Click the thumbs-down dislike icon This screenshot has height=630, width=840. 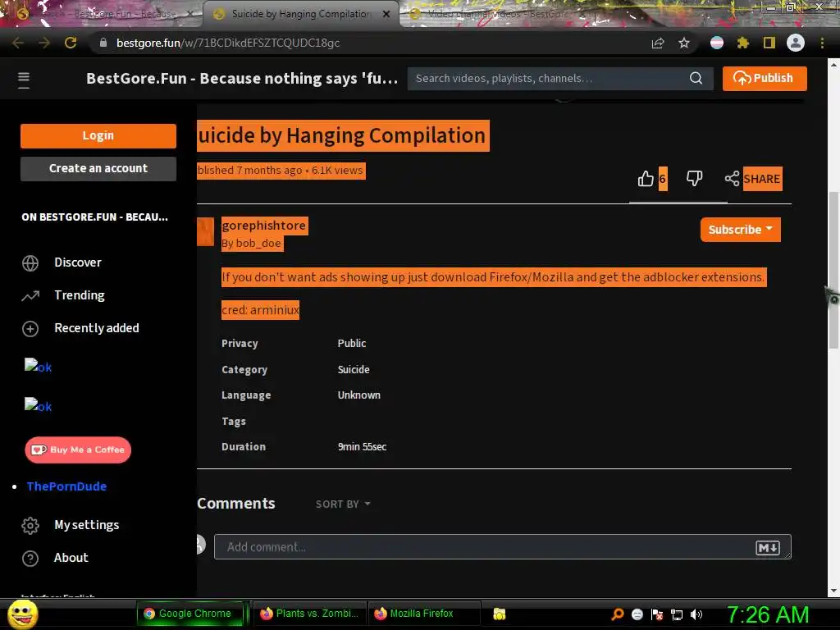point(694,178)
